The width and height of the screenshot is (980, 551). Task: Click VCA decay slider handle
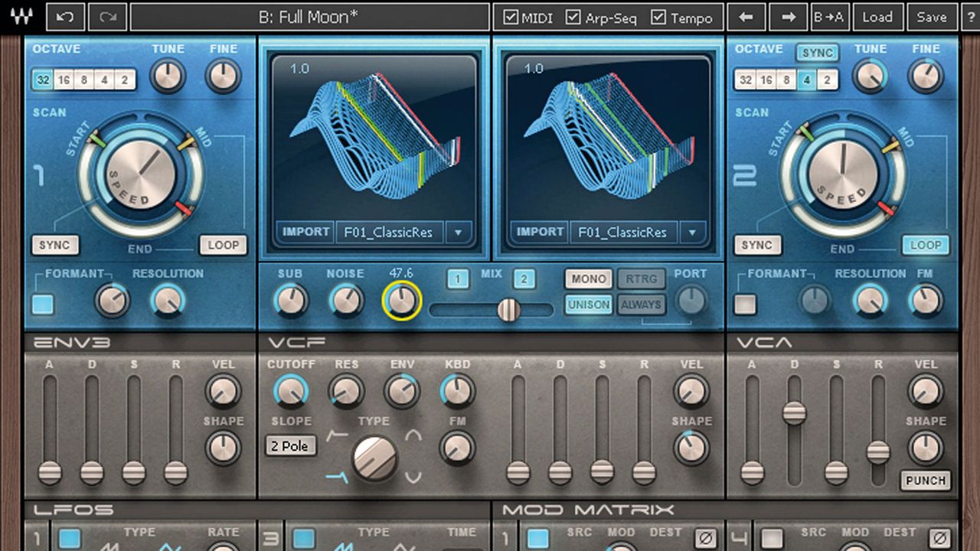pos(794,413)
